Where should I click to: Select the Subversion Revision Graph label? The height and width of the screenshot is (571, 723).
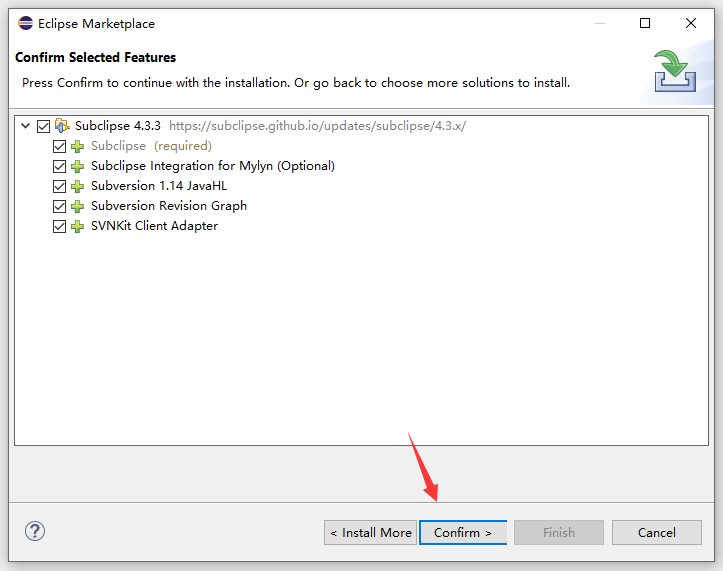click(168, 206)
